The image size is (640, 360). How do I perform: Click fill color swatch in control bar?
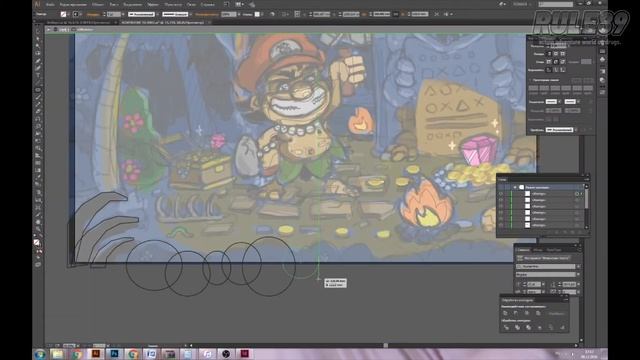coord(63,14)
